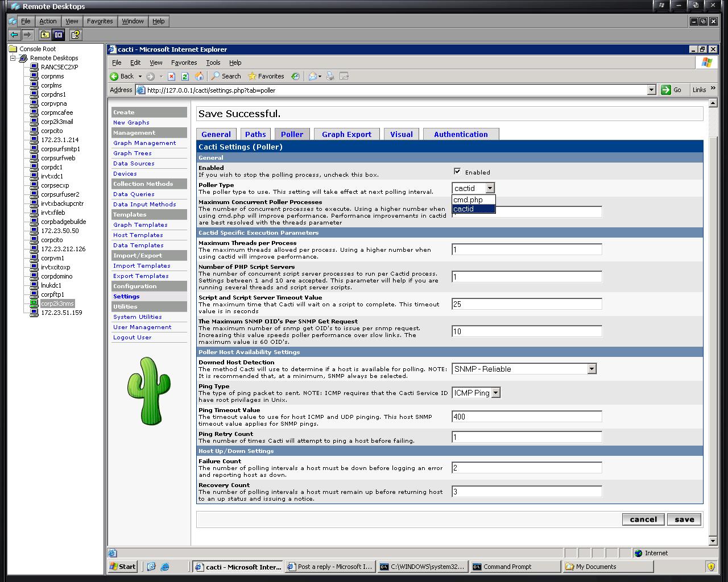Open Poller Type dropdown arrow
This screenshot has width=728, height=582.
pos(490,188)
